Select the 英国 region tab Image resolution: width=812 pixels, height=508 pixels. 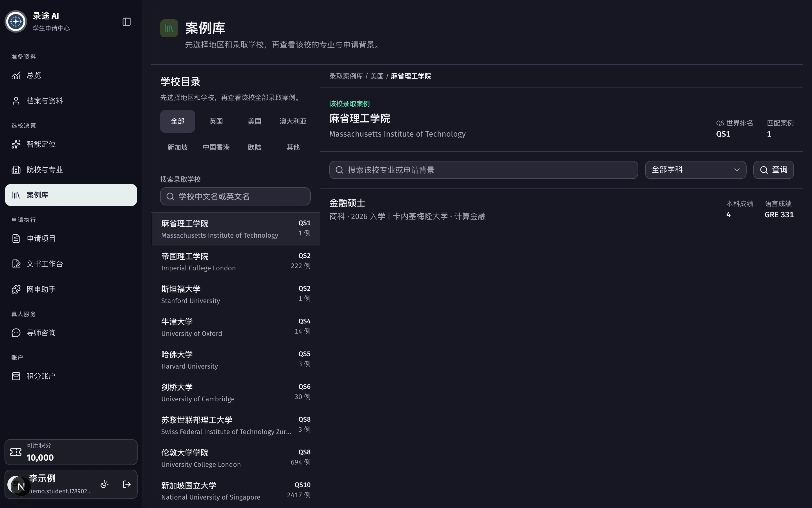(x=216, y=121)
